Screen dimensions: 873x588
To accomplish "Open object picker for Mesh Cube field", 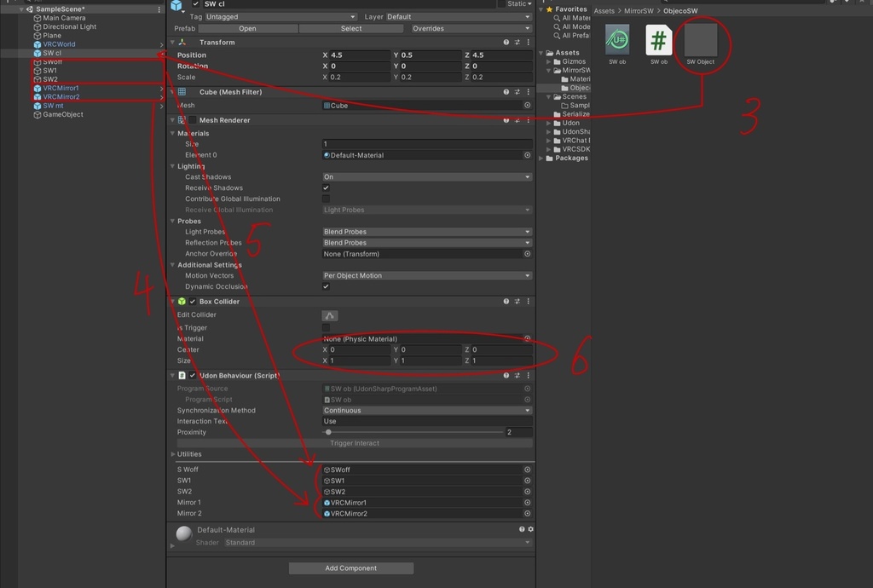I will [x=527, y=105].
